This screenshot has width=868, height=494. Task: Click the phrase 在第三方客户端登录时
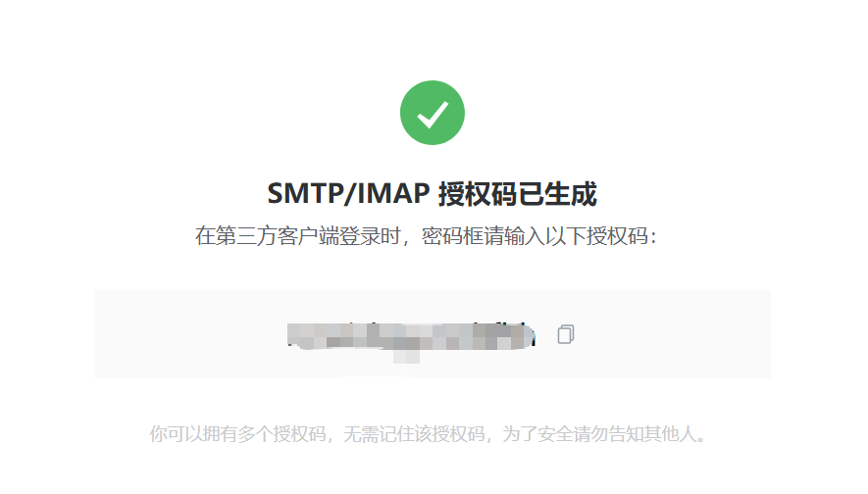pos(297,236)
